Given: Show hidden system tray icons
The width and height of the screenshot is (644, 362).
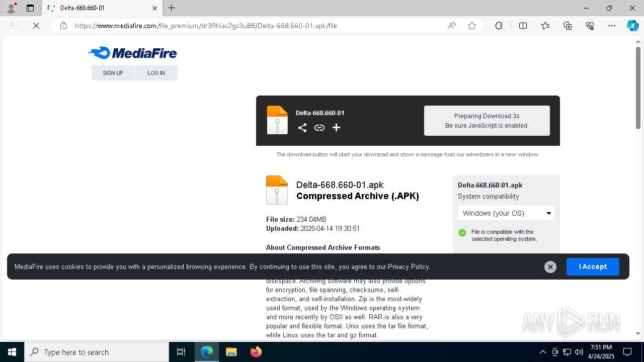Looking at the screenshot, I should click(542, 352).
